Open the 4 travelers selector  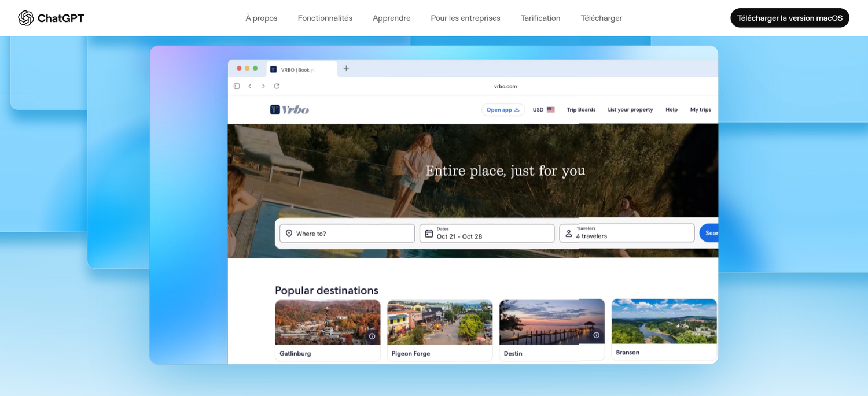click(591, 235)
